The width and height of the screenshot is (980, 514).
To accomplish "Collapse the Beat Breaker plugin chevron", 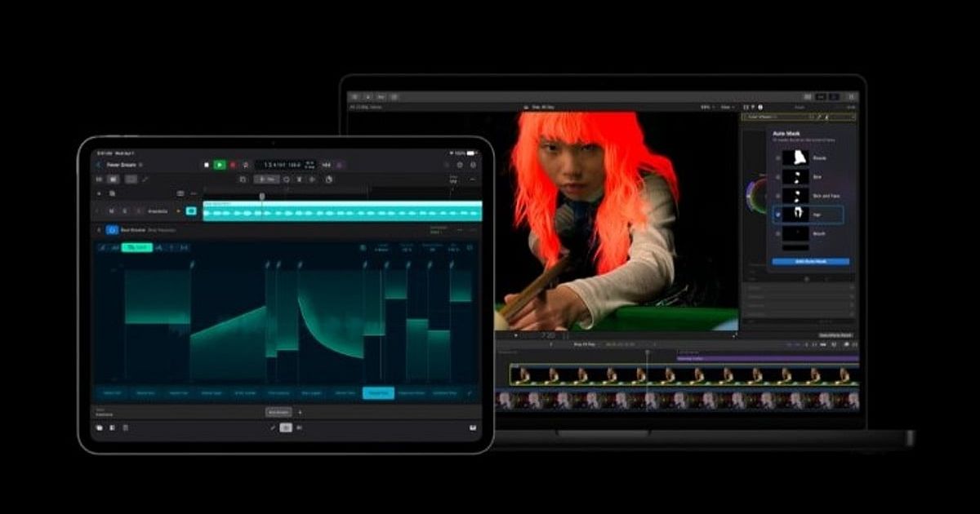I will click(x=99, y=230).
